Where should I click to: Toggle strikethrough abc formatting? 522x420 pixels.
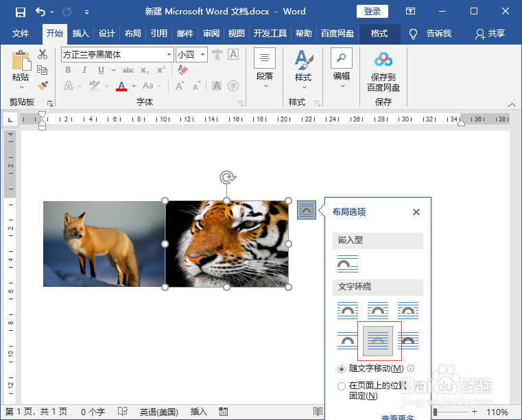tap(128, 70)
